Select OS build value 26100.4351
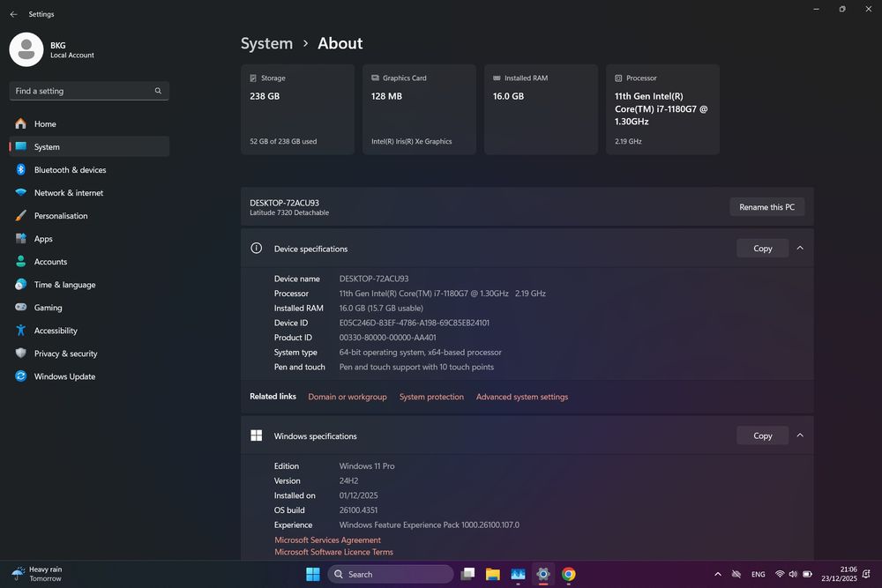The image size is (882, 588). 358,510
